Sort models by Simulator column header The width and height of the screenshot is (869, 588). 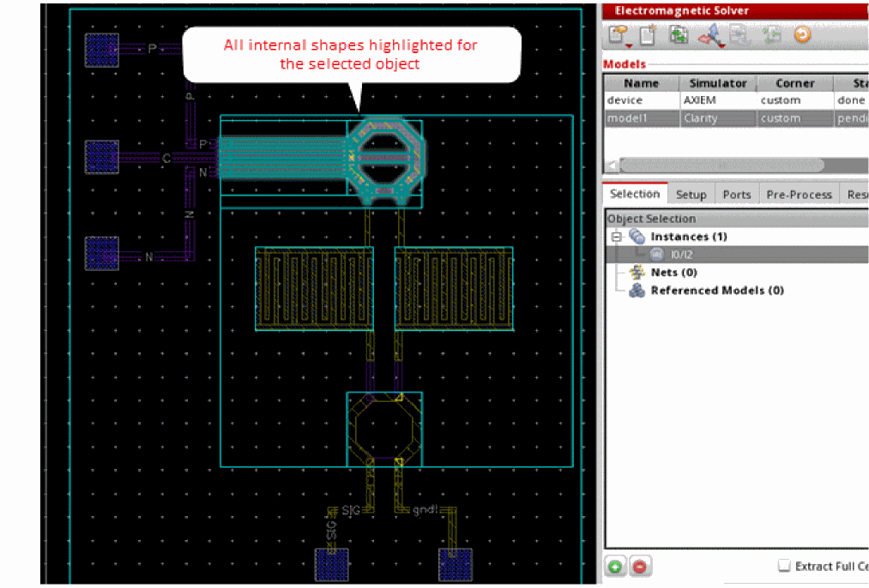(x=719, y=83)
